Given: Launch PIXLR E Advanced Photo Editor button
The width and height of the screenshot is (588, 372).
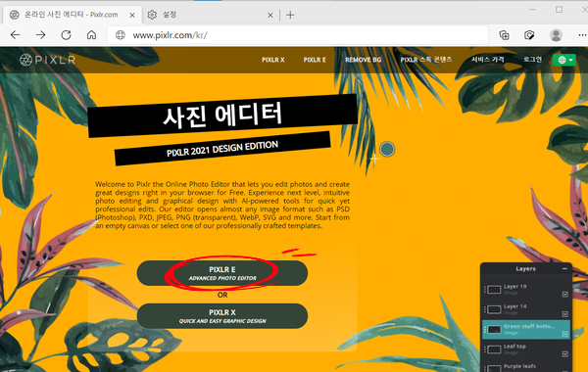Looking at the screenshot, I should pyautogui.click(x=222, y=273).
